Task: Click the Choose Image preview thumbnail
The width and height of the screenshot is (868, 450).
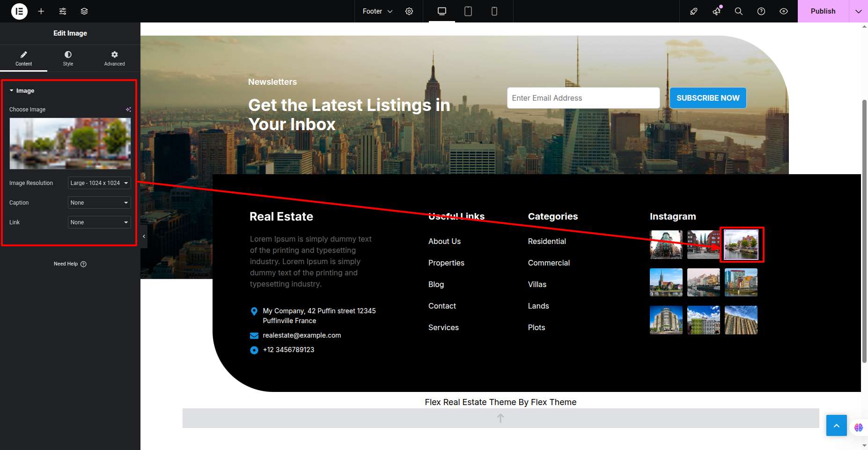Action: [70, 143]
